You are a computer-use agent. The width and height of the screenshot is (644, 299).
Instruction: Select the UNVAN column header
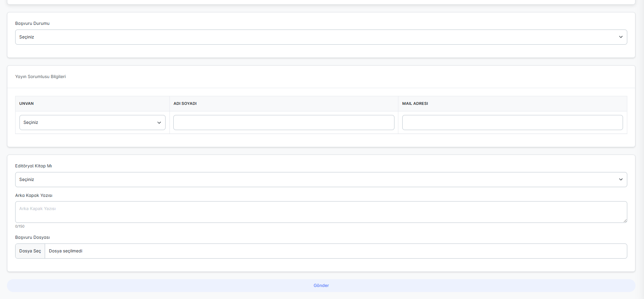tap(26, 104)
